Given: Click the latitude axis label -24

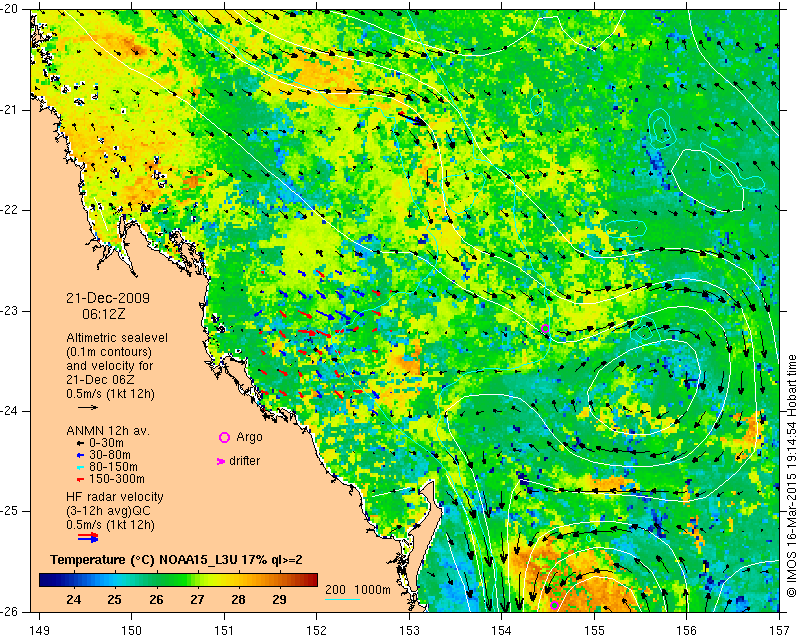Looking at the screenshot, I should pyautogui.click(x=10, y=411).
